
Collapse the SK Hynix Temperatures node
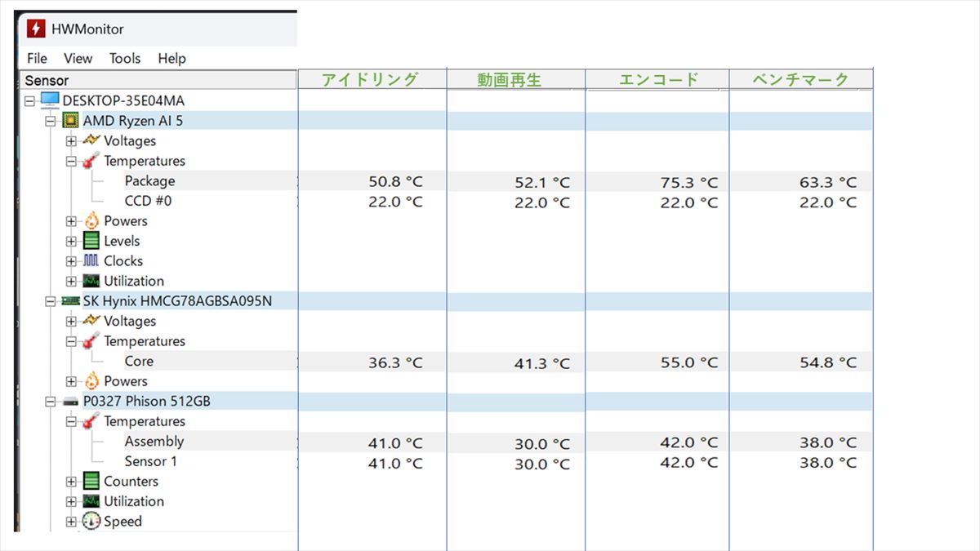pos(71,342)
